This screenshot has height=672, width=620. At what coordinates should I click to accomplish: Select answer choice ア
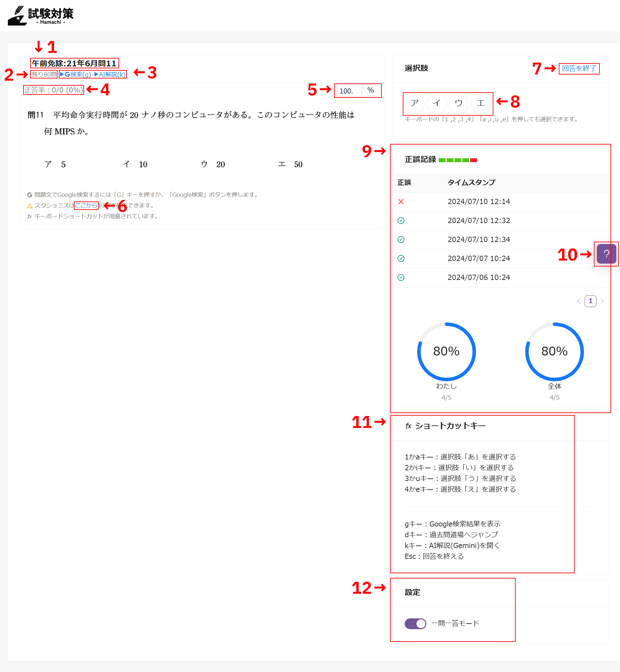414,103
